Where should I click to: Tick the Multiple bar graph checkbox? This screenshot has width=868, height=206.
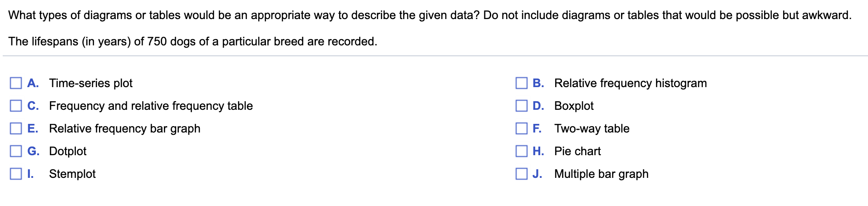[x=521, y=174]
